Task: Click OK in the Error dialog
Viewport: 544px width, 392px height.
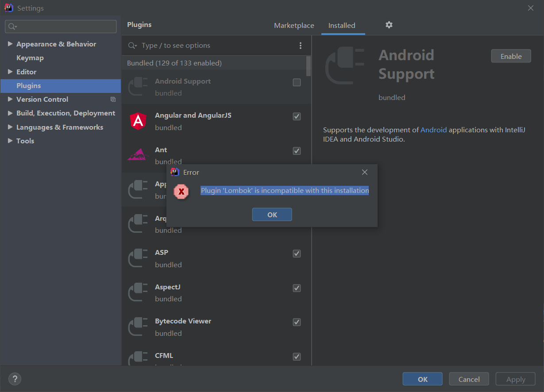Action: pos(272,215)
